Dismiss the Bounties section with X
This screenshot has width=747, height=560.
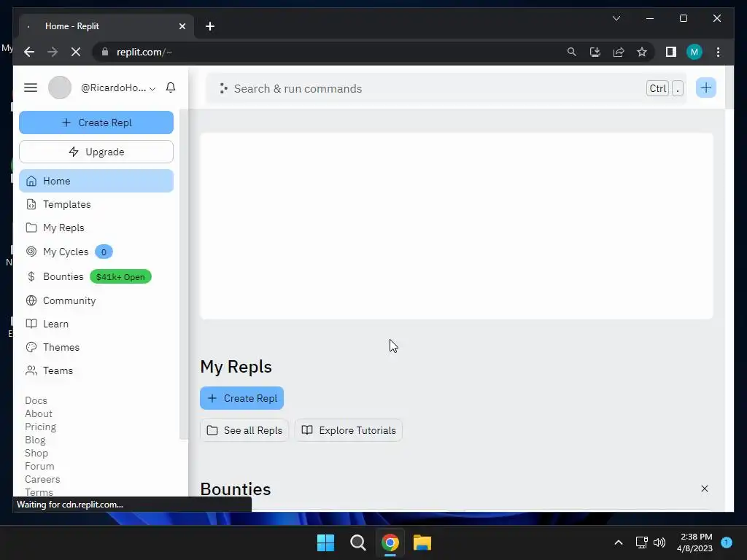[x=705, y=489]
